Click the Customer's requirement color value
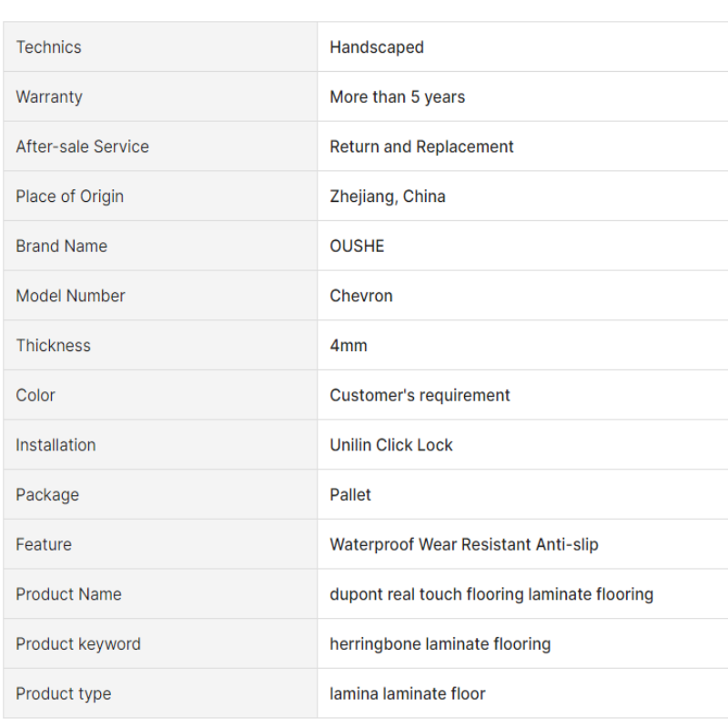This screenshot has height=728, width=728. (420, 395)
